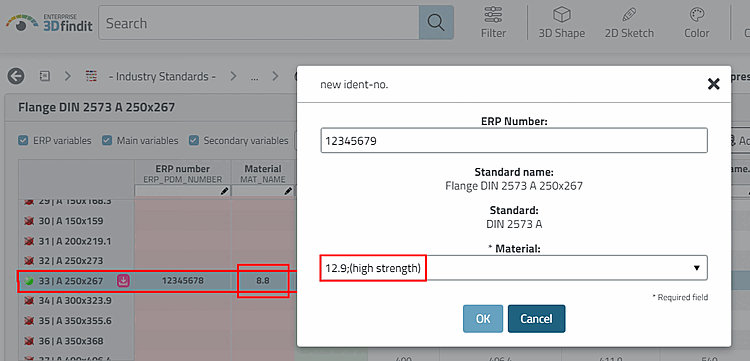The image size is (750, 361).
Task: Expand the breadcrumb ellipsis path
Action: point(254,76)
